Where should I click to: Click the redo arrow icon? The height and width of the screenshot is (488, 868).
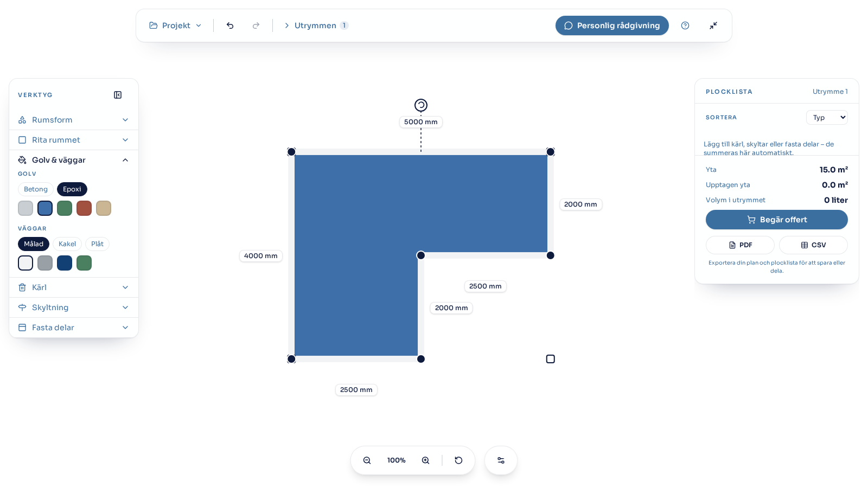point(256,25)
